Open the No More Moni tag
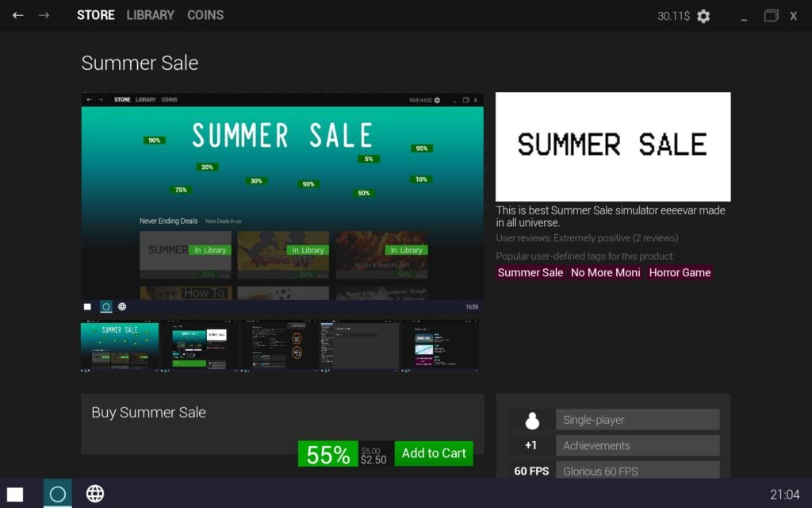 click(x=605, y=273)
